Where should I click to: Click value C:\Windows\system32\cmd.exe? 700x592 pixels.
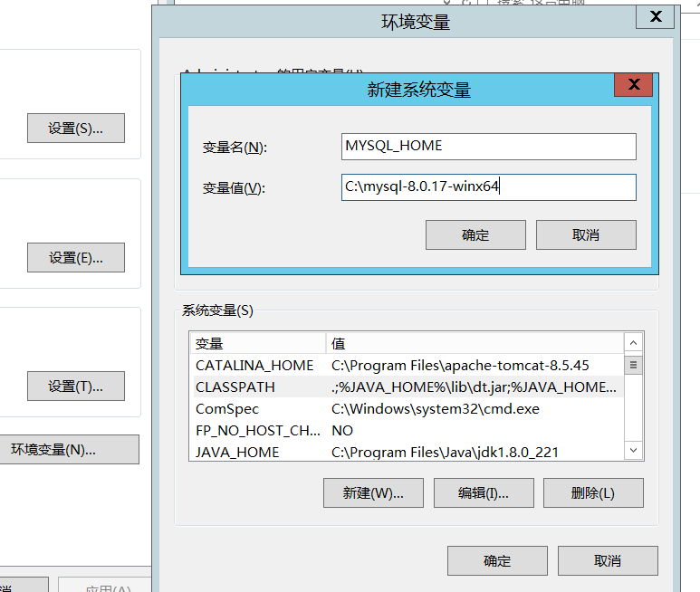tap(436, 408)
